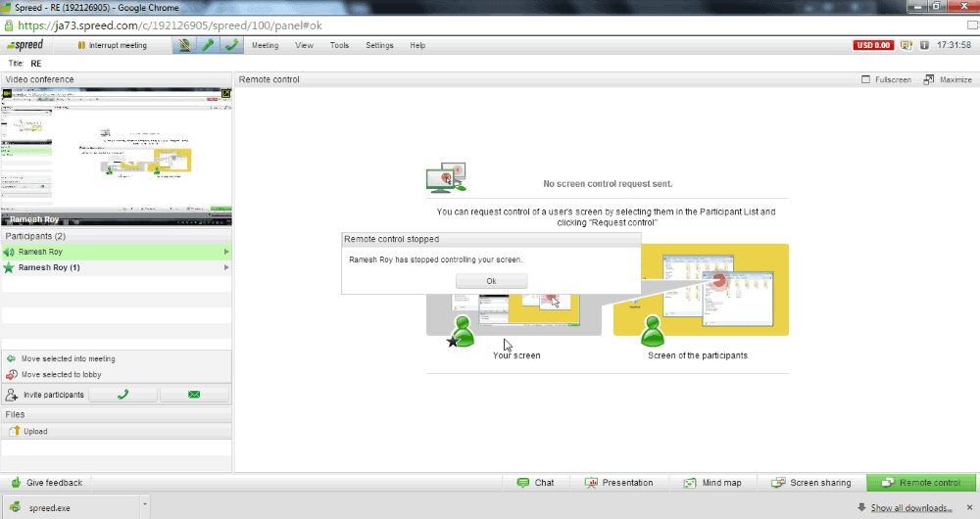This screenshot has height=519, width=980.
Task: Click Show all downloads link
Action: pos(911,508)
